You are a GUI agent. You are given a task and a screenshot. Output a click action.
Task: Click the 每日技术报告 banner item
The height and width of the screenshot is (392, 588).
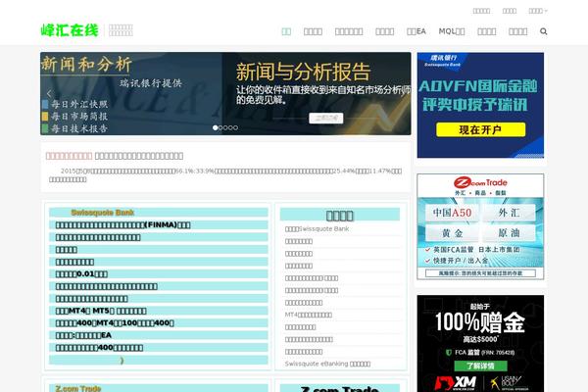pos(75,128)
